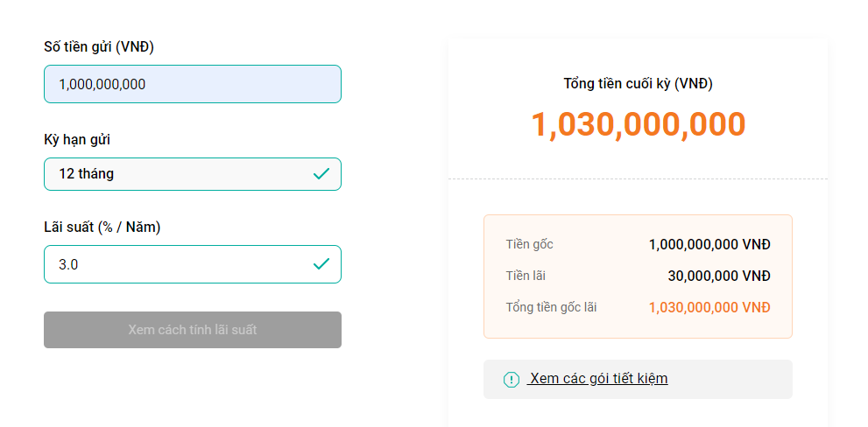
Task: Click the orange 1,030,000,000 VNĐ summary value
Action: (709, 307)
